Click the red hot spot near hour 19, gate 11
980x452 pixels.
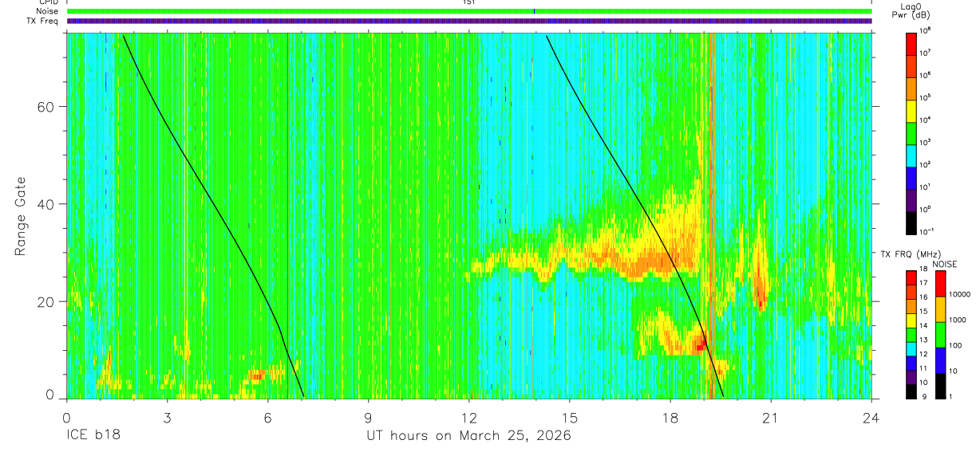700,345
